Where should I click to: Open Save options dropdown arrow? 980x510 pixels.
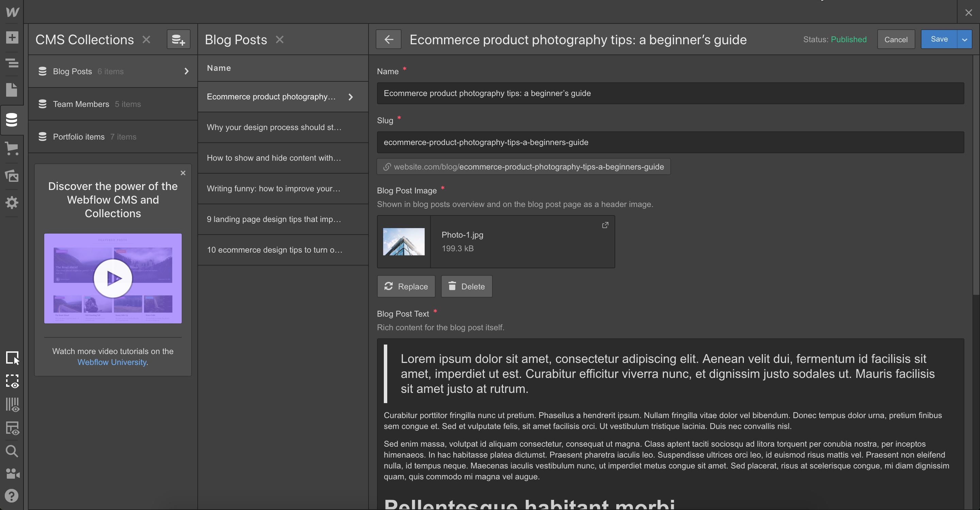click(964, 39)
